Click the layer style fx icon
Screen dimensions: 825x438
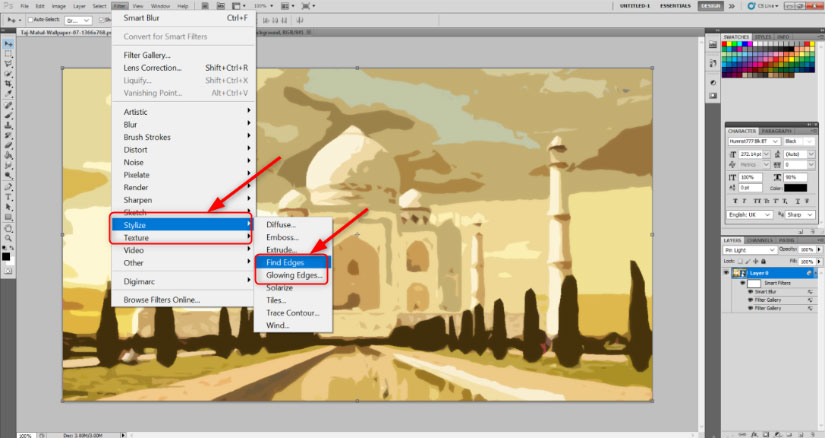tap(753, 434)
